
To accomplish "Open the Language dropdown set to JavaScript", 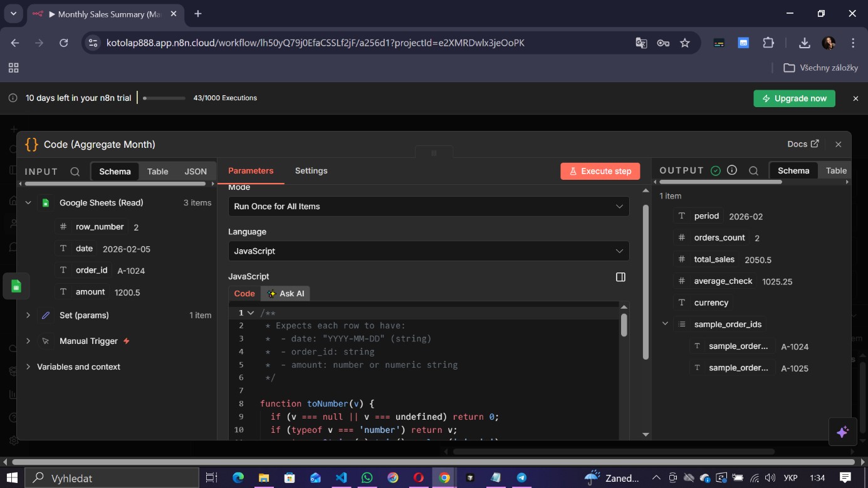I will point(429,251).
